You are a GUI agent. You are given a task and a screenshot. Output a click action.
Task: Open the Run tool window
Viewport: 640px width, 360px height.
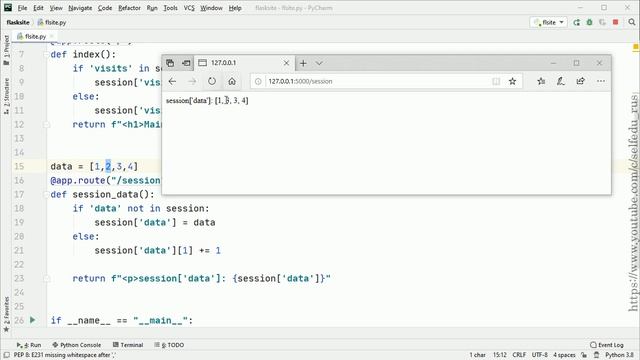pos(29,345)
